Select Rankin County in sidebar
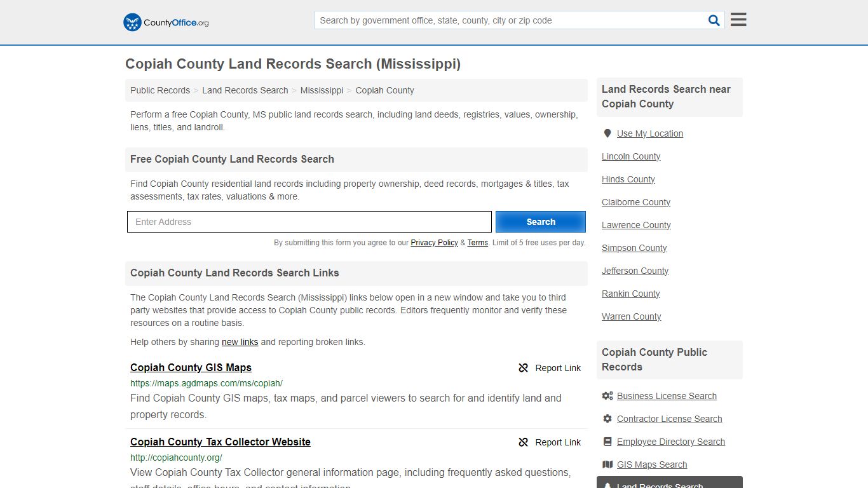The image size is (868, 488). coord(631,294)
